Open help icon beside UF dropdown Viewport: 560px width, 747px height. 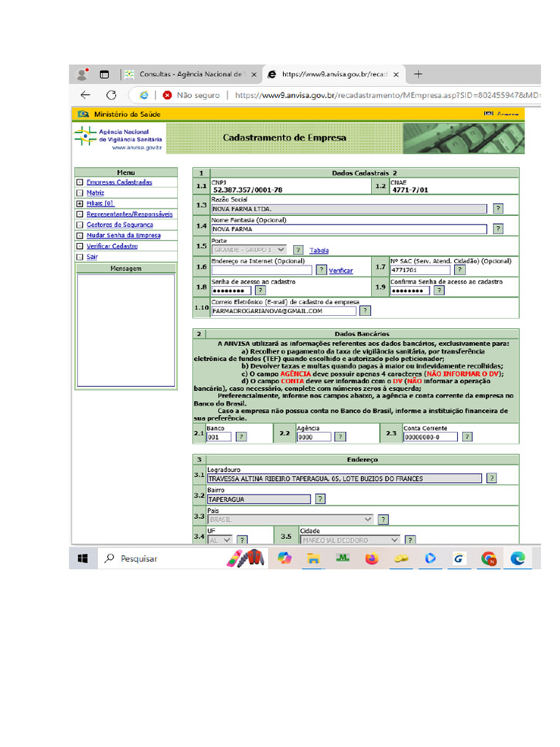click(x=242, y=541)
